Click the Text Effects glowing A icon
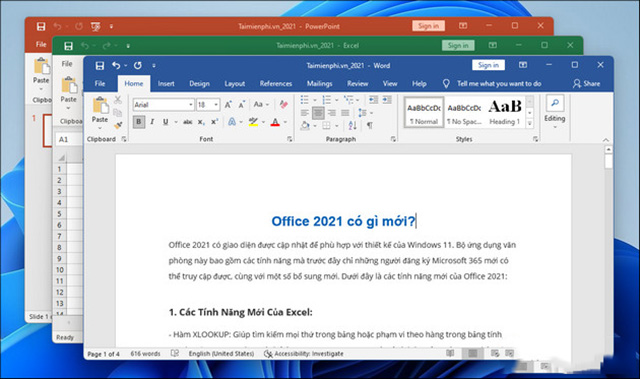 tap(232, 122)
